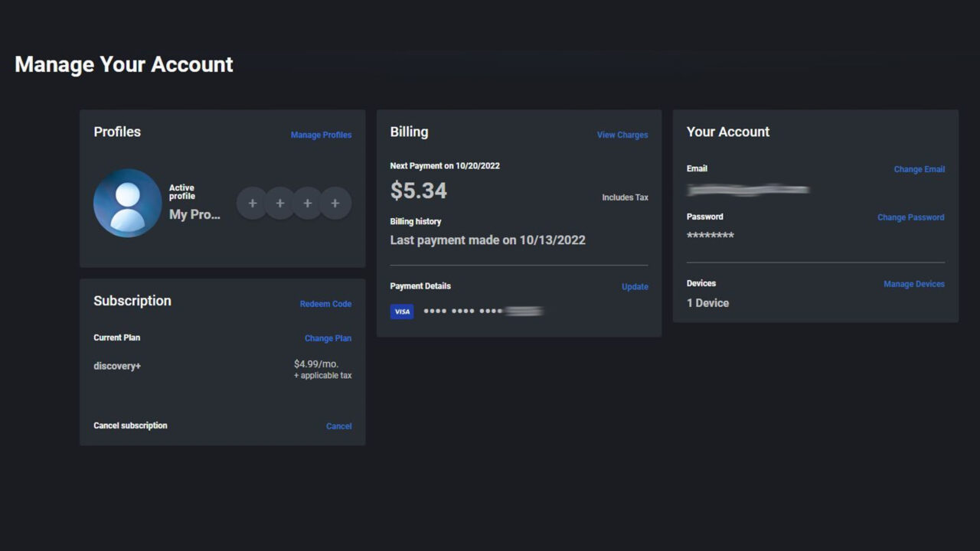Click the $5.34 next payment amount
Screen dimensions: 980x551
tap(419, 191)
